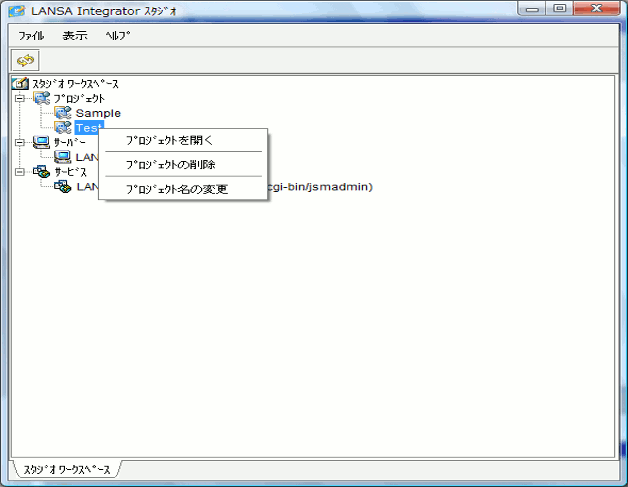Screen dimensions: 628x487
Task: Collapse the プロジェクト tree node
Action: (x=19, y=98)
